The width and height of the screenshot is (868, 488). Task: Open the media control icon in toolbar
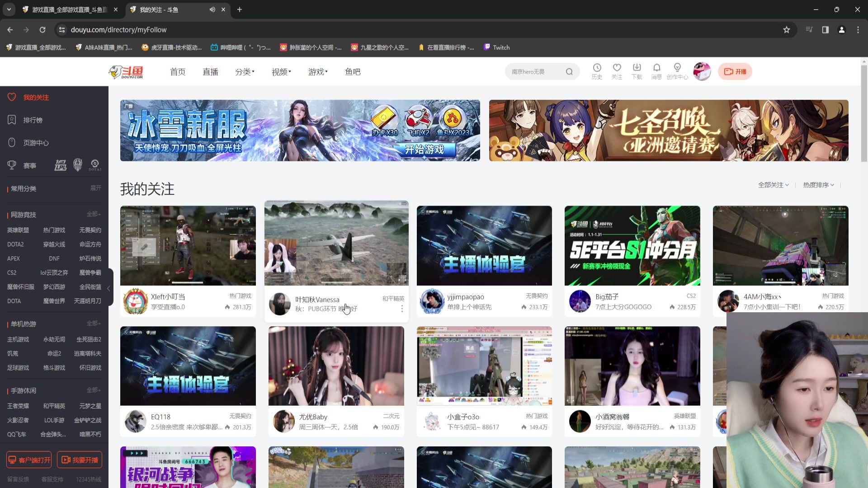(x=809, y=30)
